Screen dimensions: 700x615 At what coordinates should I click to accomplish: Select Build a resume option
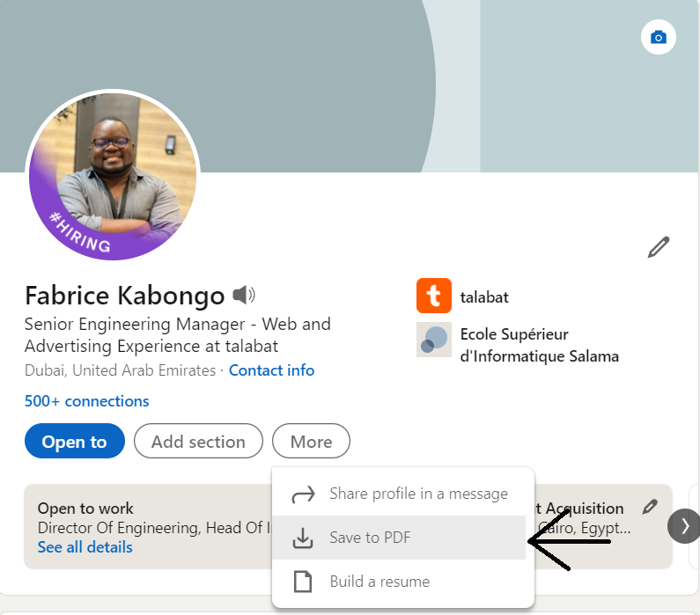pos(379,582)
